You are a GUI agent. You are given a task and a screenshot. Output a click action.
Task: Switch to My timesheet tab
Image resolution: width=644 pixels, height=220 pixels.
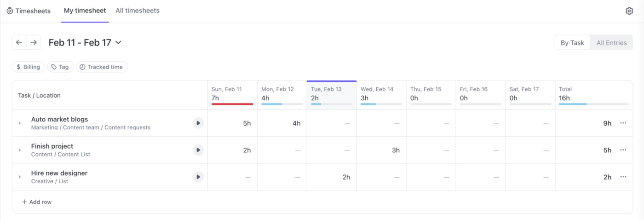point(85,11)
